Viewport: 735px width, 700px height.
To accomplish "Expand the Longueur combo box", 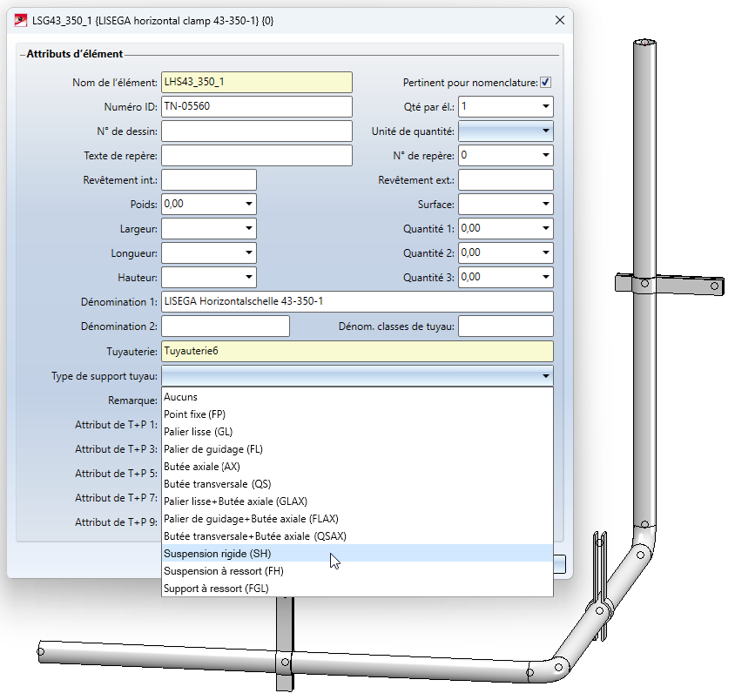I will [249, 252].
